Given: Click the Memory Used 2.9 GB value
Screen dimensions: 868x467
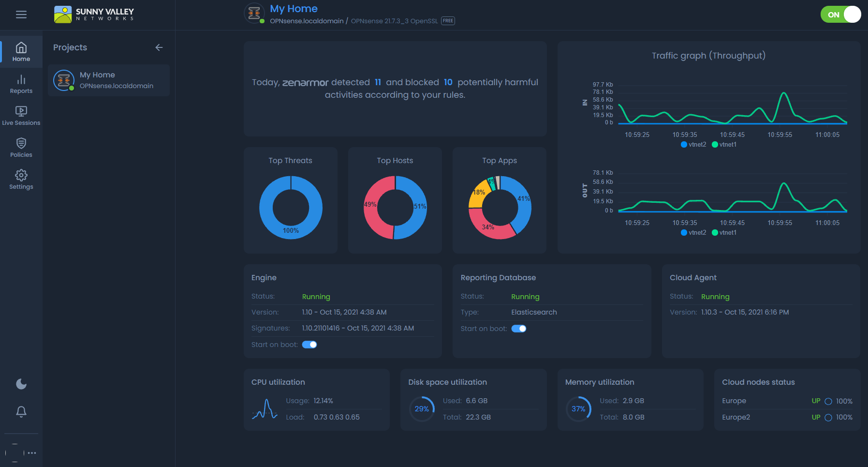Looking at the screenshot, I should 633,401.
